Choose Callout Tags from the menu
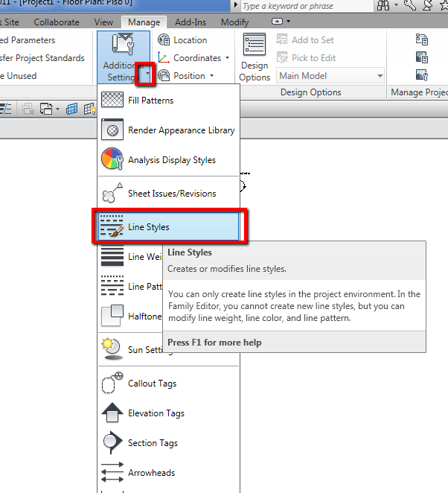 pos(169,384)
